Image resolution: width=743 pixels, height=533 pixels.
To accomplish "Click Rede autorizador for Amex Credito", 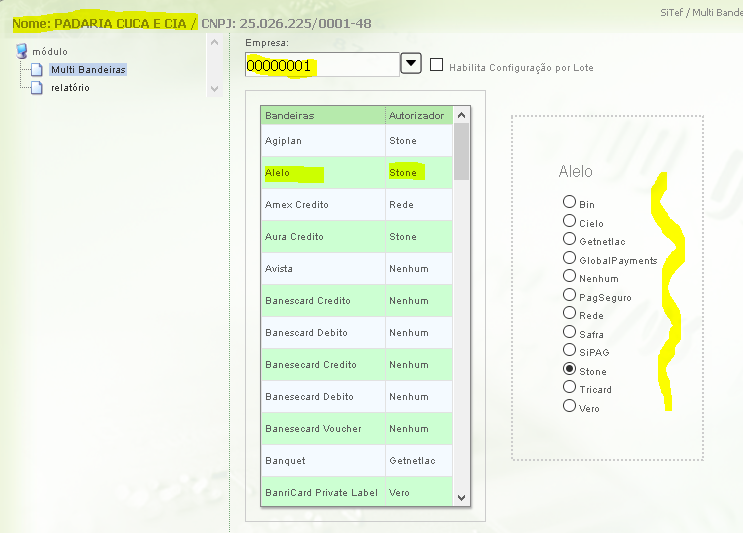I will pos(401,205).
